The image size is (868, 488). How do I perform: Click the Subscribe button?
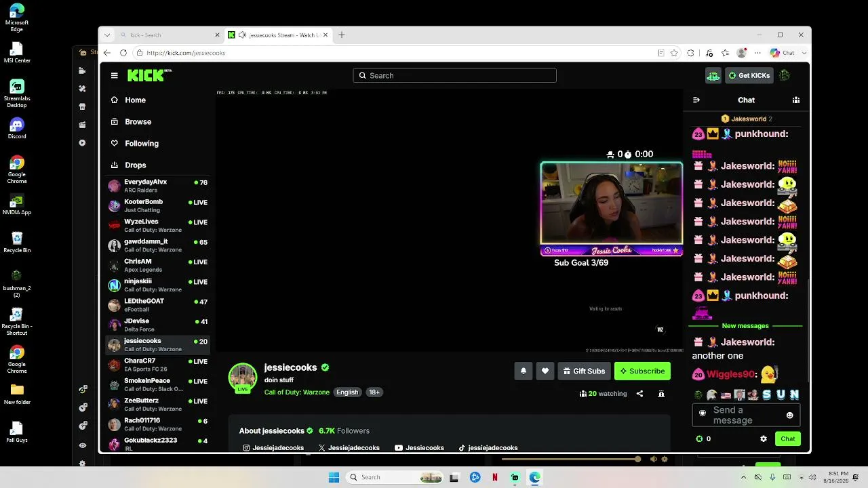[642, 371]
